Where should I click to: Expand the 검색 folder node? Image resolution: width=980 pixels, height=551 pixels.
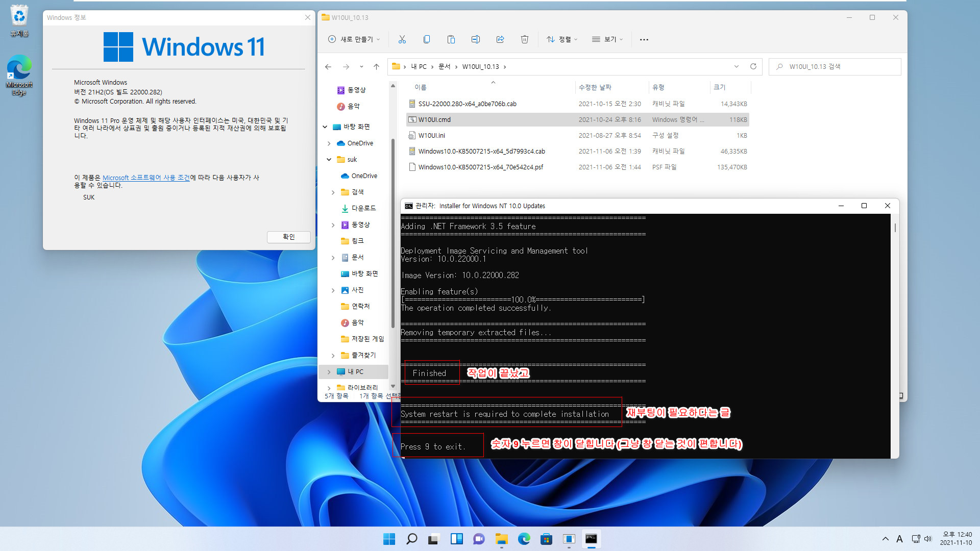coord(333,192)
